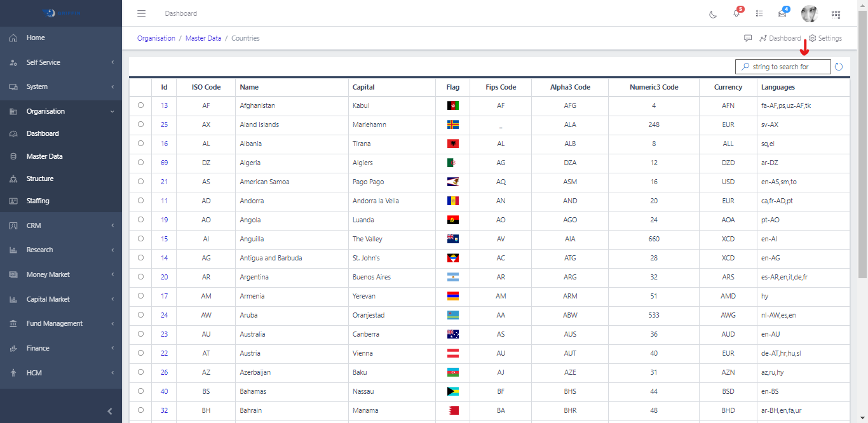The width and height of the screenshot is (868, 423).
Task: Open the task list icon in the top bar
Action: point(759,13)
